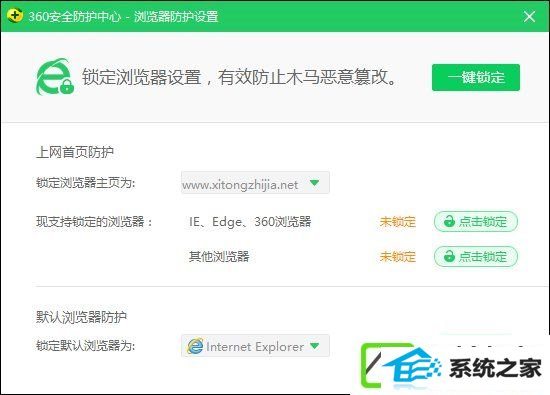The height and width of the screenshot is (395, 550).
Task: Click the Internet Explorer icon in dropdown
Action: (195, 347)
